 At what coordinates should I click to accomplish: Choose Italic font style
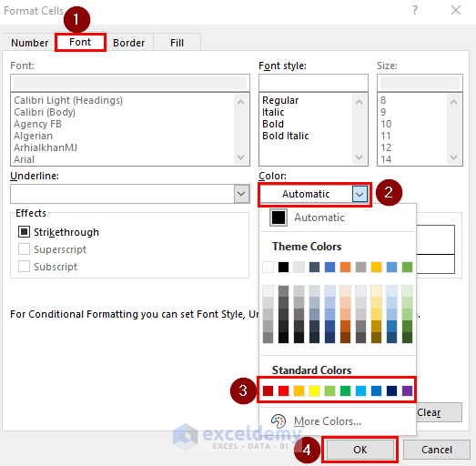273,112
